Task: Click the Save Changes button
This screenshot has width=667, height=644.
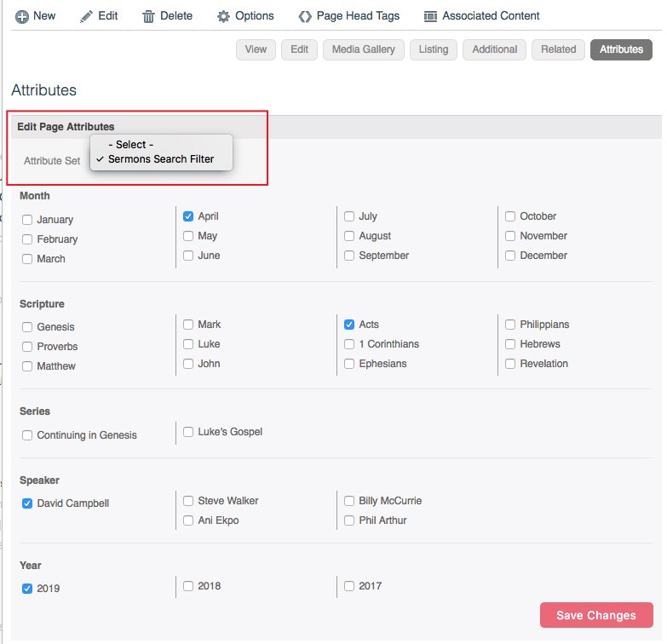Action: point(596,615)
